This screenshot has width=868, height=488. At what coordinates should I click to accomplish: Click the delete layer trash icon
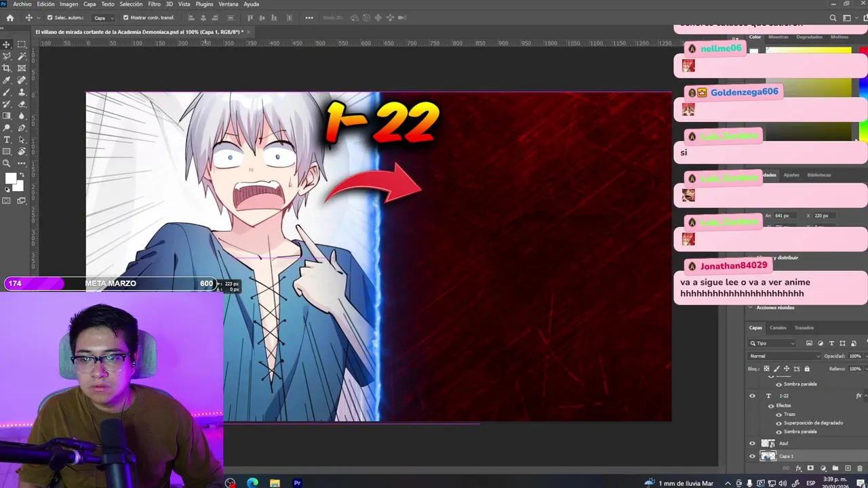click(860, 468)
